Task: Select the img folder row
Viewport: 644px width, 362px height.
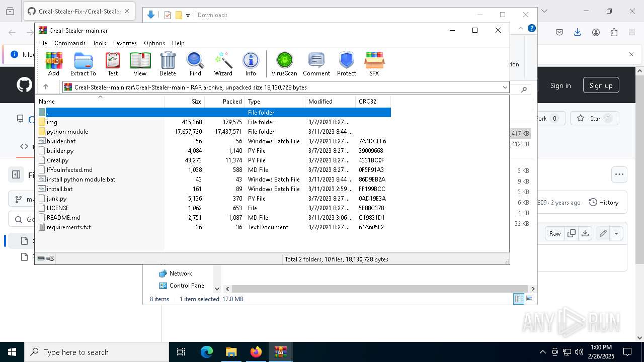Action: [x=214, y=122]
